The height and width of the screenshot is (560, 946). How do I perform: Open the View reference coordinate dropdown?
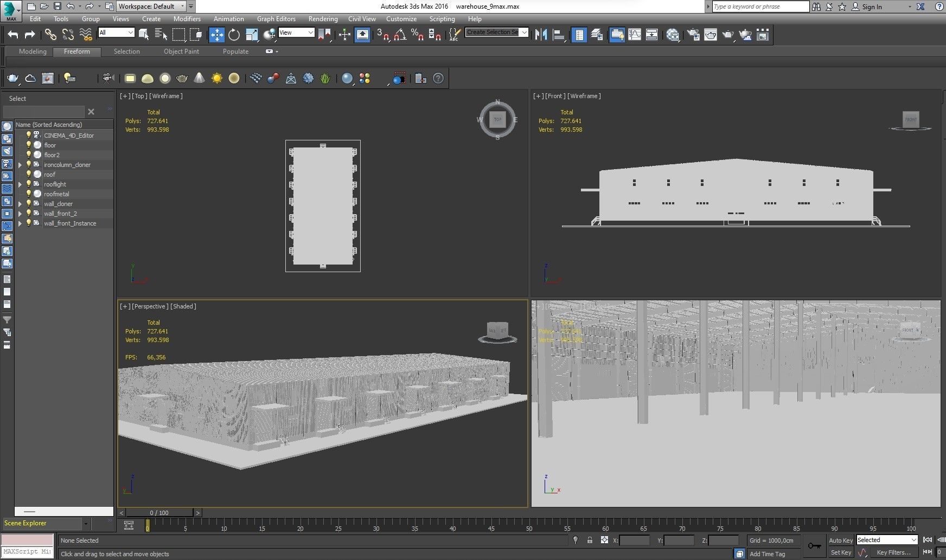click(296, 33)
